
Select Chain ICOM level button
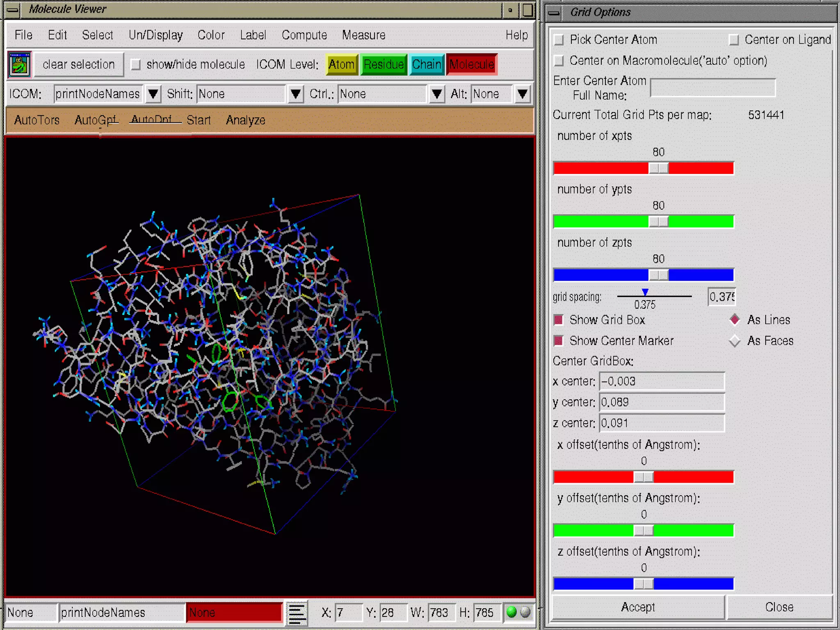click(427, 64)
